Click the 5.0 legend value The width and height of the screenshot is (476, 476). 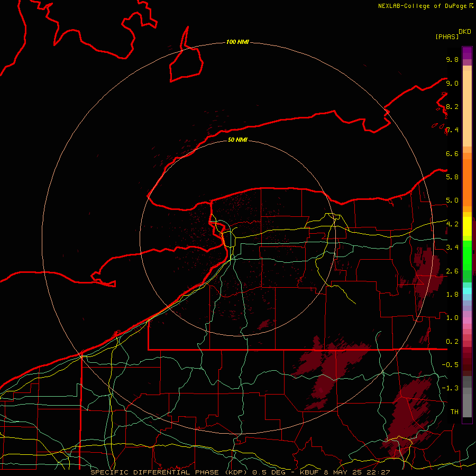[452, 200]
